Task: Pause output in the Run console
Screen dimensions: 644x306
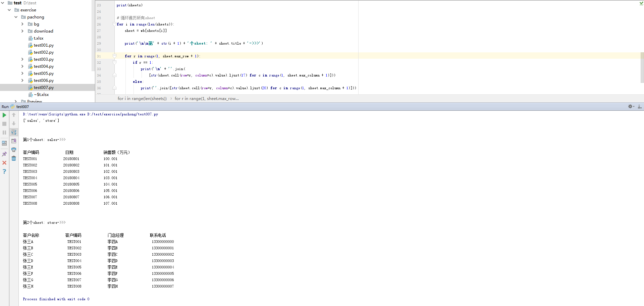Action: click(x=4, y=132)
